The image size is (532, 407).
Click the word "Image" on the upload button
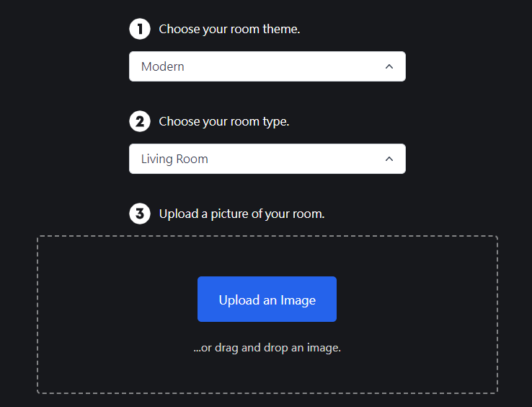click(298, 300)
